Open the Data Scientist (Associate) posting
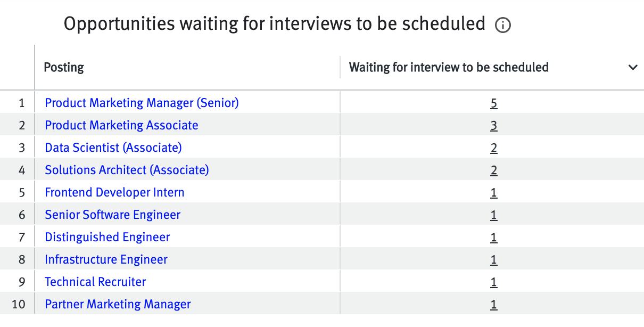644x327 pixels. pyautogui.click(x=112, y=147)
